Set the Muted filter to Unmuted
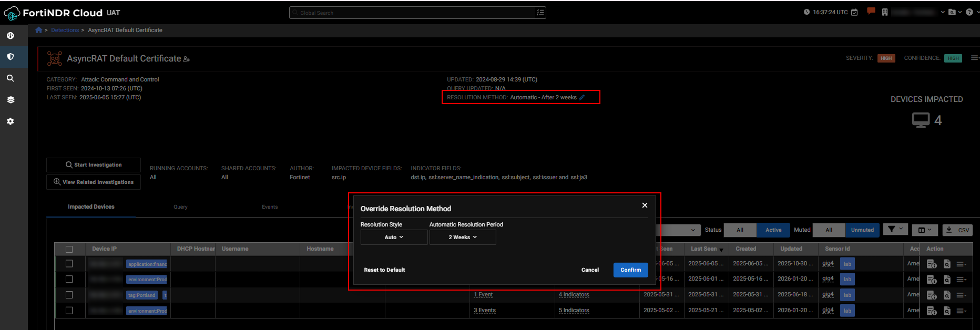 click(x=862, y=230)
